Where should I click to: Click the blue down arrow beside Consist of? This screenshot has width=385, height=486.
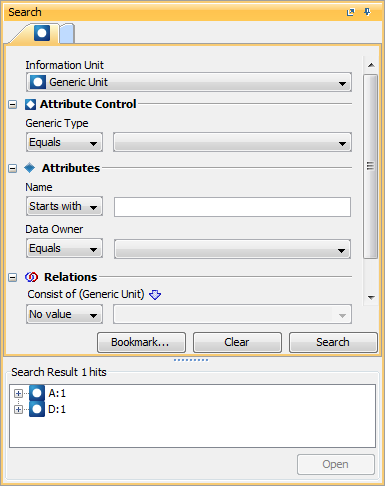pos(155,295)
